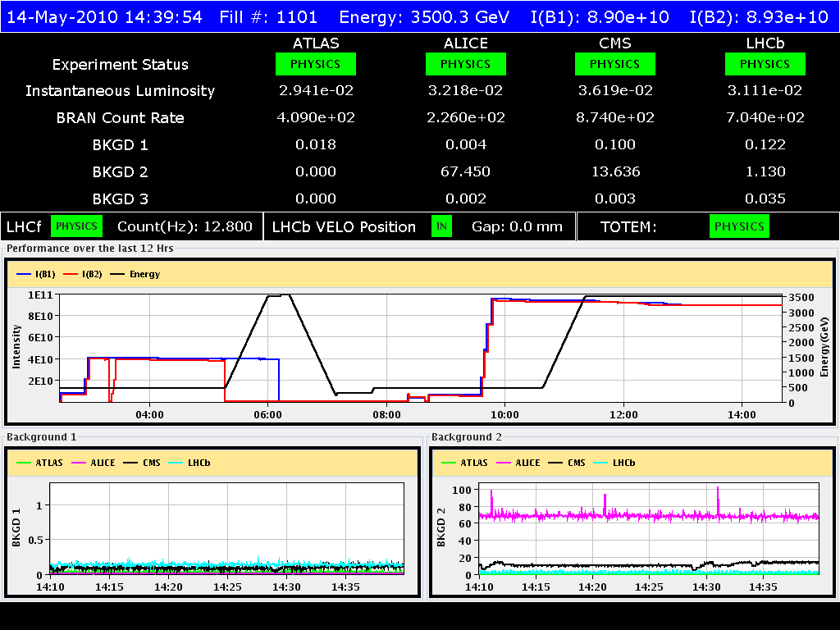Click the VELO Position IN indicator
Screen dimensions: 840x630
pos(441,226)
